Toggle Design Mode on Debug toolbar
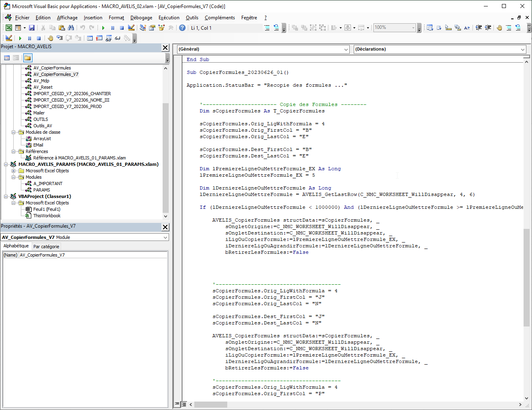Image resolution: width=532 pixels, height=410 pixels. click(x=9, y=38)
